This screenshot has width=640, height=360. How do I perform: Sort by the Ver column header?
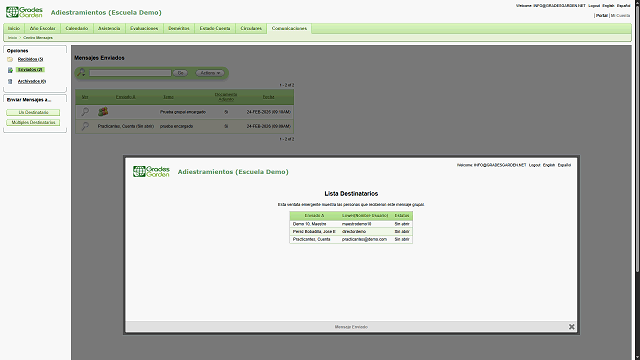coord(85,97)
